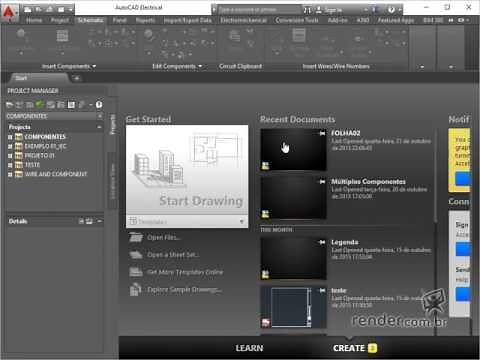Switch to the Project ribbon tab
The height and width of the screenshot is (360, 480).
click(x=60, y=20)
